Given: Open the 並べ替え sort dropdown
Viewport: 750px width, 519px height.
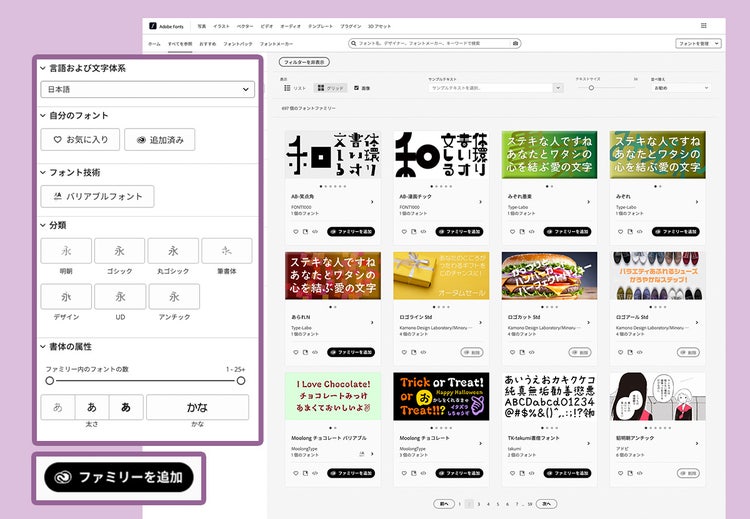Looking at the screenshot, I should pyautogui.click(x=680, y=88).
